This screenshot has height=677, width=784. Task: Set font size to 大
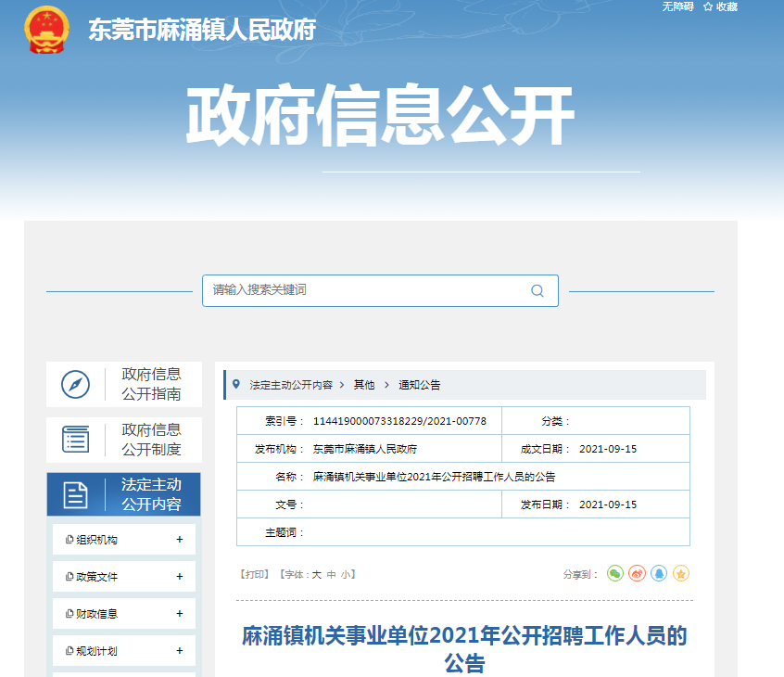316,575
